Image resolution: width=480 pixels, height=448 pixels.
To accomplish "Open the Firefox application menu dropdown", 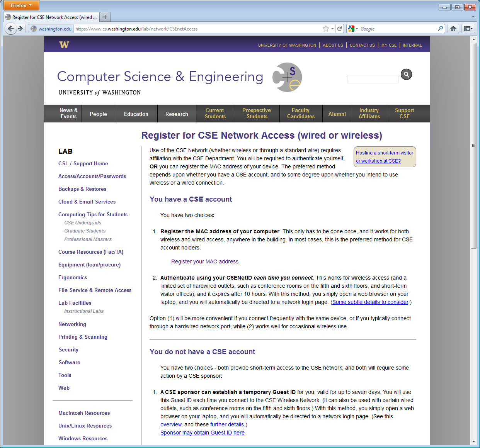I will tap(21, 5).
